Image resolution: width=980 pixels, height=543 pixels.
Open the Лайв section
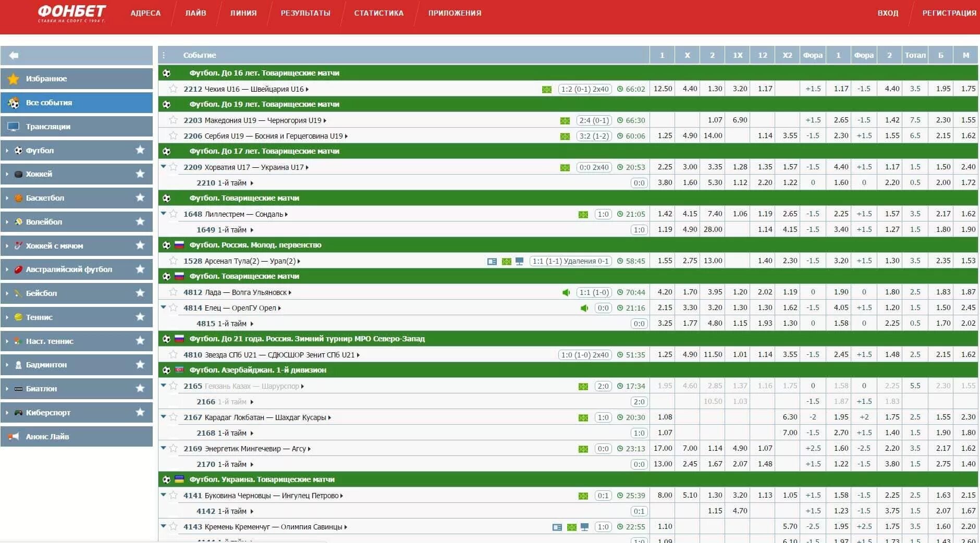[195, 13]
